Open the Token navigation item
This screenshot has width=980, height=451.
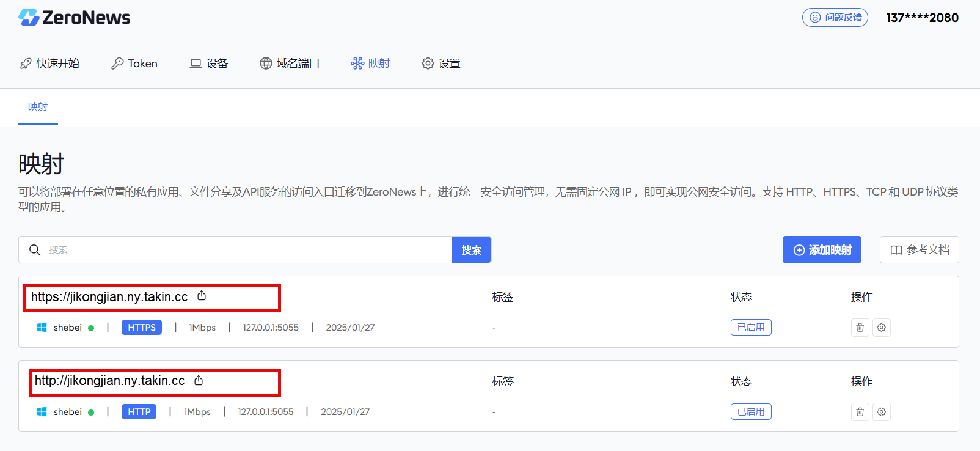[134, 64]
